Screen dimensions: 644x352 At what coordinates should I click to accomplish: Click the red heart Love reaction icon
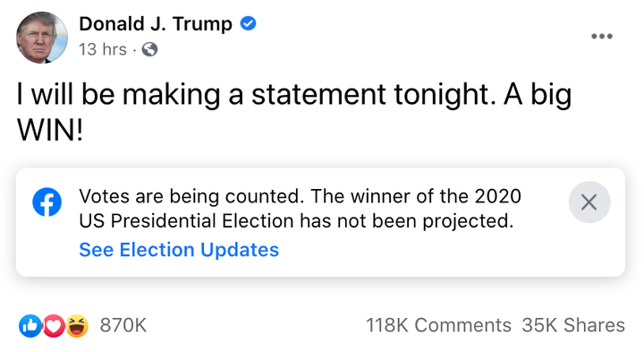(x=54, y=326)
